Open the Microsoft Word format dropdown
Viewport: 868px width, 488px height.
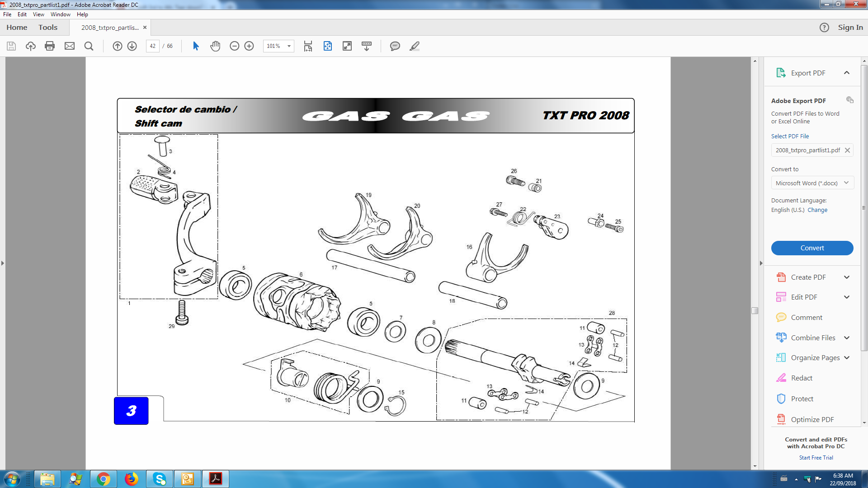812,183
